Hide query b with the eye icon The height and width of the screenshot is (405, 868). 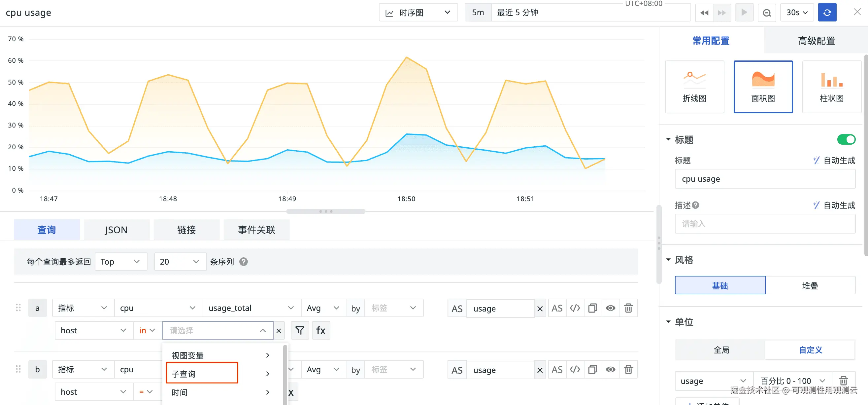(x=610, y=370)
